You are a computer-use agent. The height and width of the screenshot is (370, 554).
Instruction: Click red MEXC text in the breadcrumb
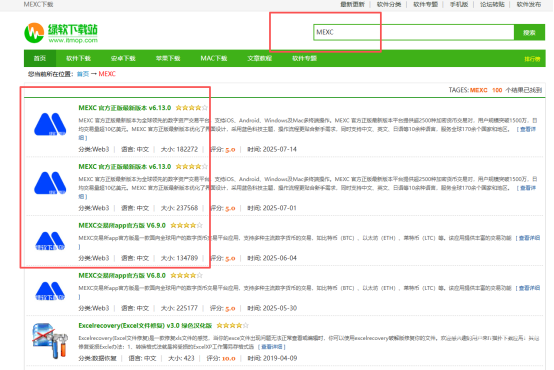(x=107, y=74)
